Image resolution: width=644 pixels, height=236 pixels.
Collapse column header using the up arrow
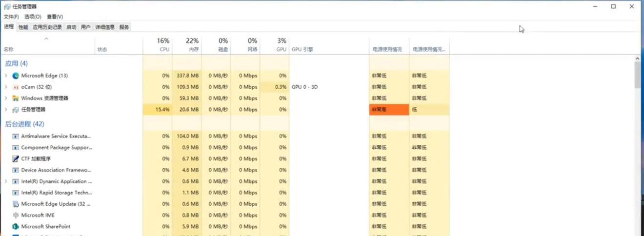tap(46, 39)
